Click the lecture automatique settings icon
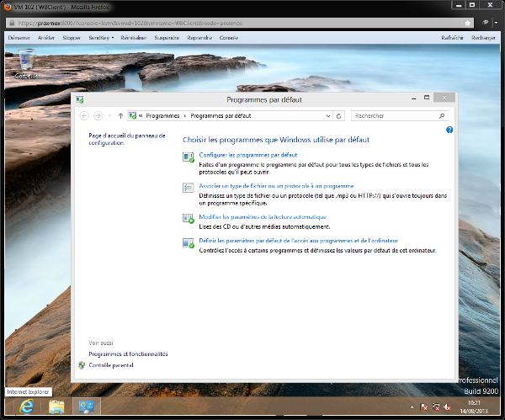This screenshot has width=505, height=420. [188, 218]
